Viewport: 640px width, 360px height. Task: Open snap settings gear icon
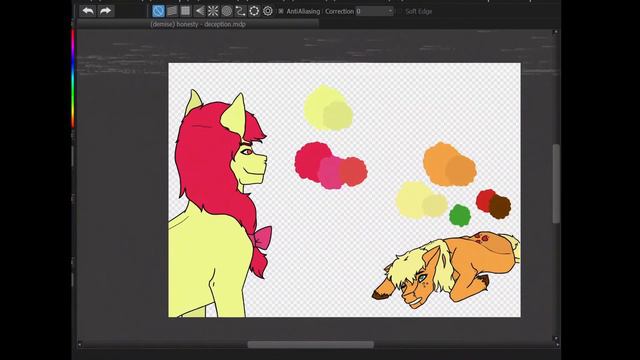point(268,11)
